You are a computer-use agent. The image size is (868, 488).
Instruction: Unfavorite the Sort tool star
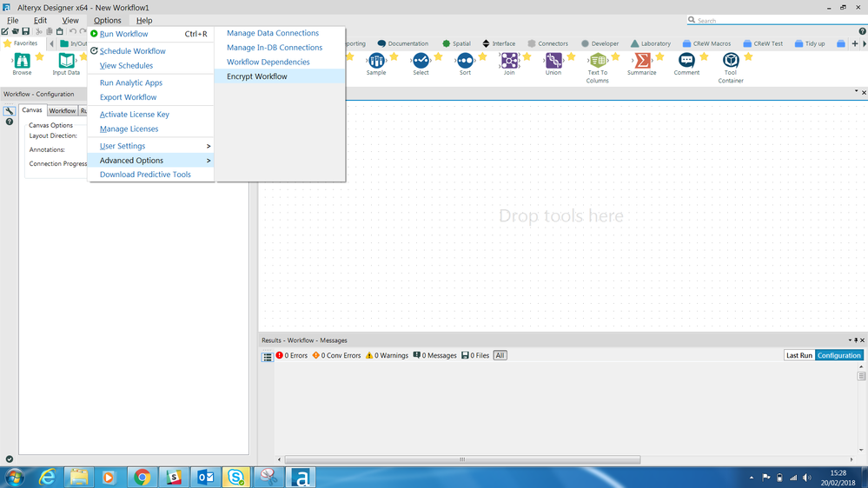(483, 56)
